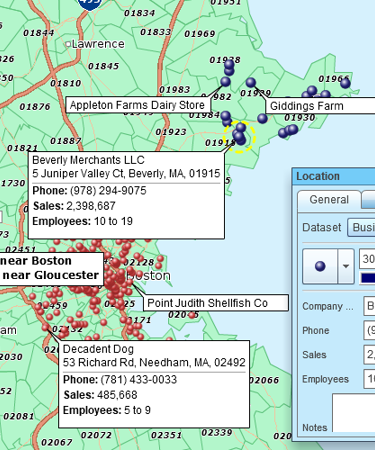Open the General tab in Location panel
Screen dimensions: 375x450
[329, 199]
